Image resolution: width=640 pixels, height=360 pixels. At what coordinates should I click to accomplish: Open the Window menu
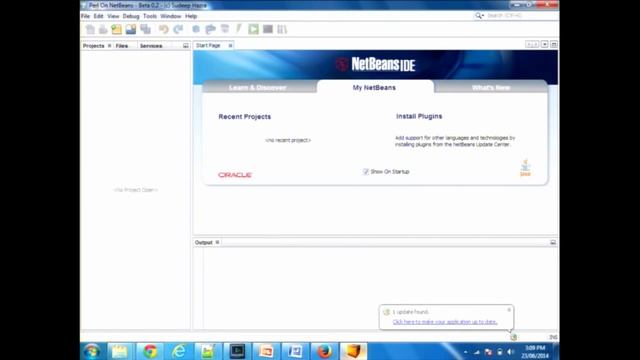171,16
